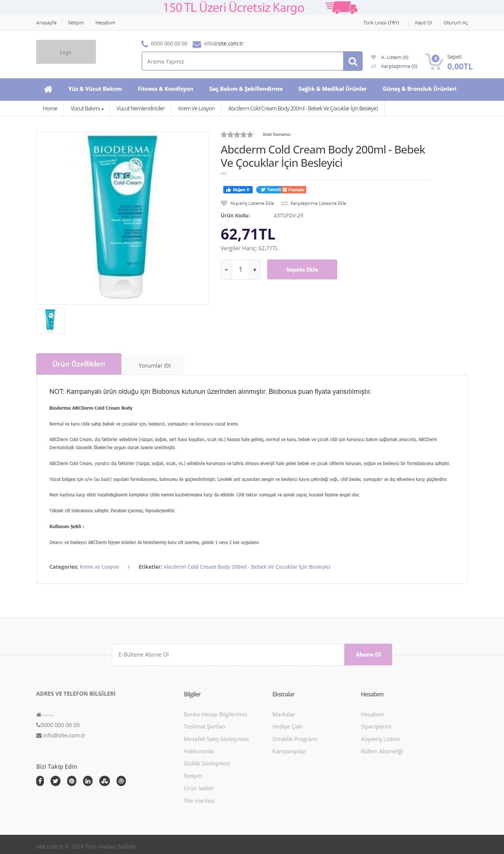Screen dimensions: 504x854
Task: Click the magnifier search button
Action: [353, 61]
